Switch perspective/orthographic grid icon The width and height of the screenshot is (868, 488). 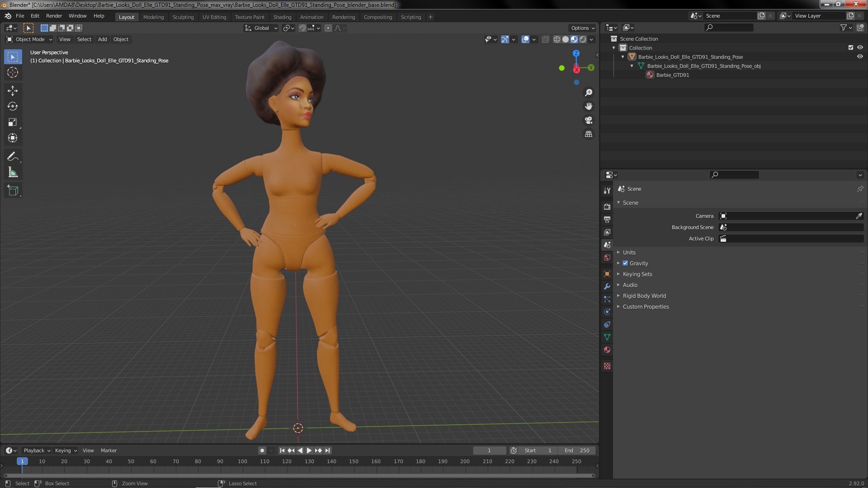(589, 134)
